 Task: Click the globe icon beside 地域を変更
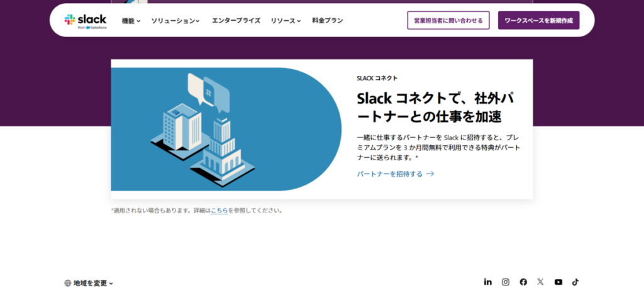pyautogui.click(x=68, y=283)
